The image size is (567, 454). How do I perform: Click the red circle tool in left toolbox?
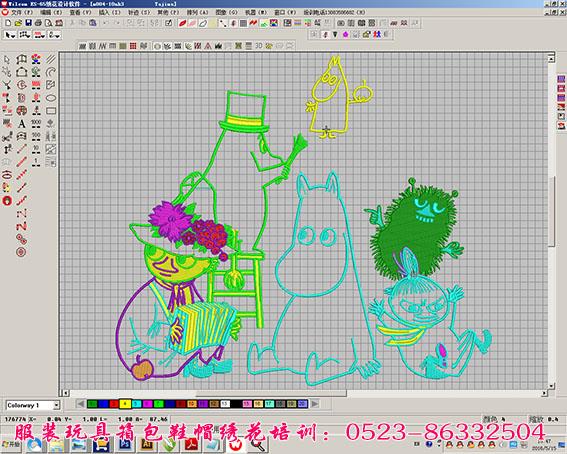coord(7,201)
